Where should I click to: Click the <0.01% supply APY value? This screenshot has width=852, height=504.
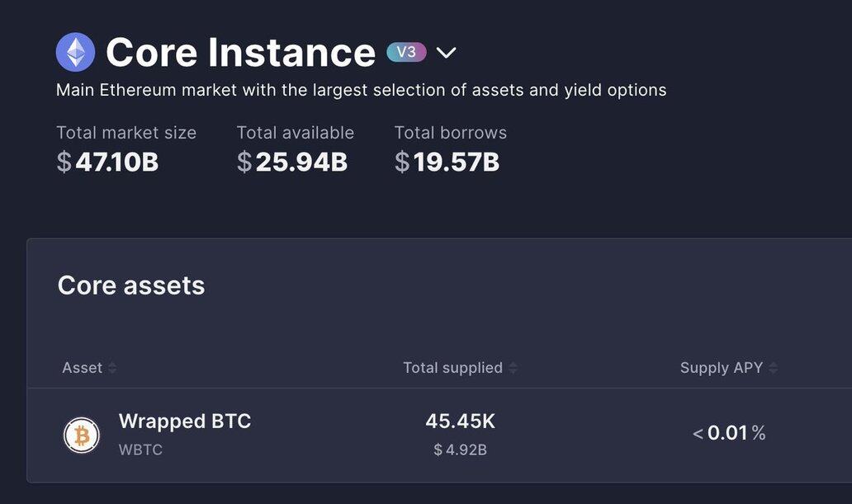(x=729, y=433)
